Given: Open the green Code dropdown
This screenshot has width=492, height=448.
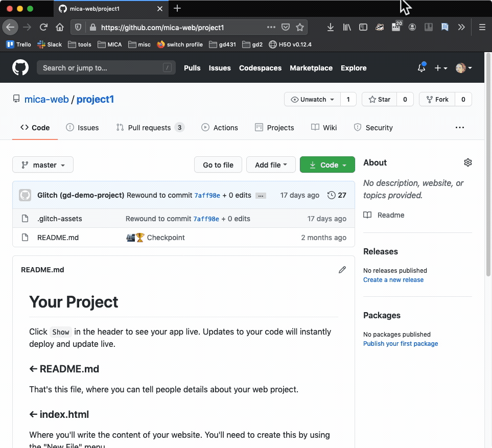Looking at the screenshot, I should (327, 164).
